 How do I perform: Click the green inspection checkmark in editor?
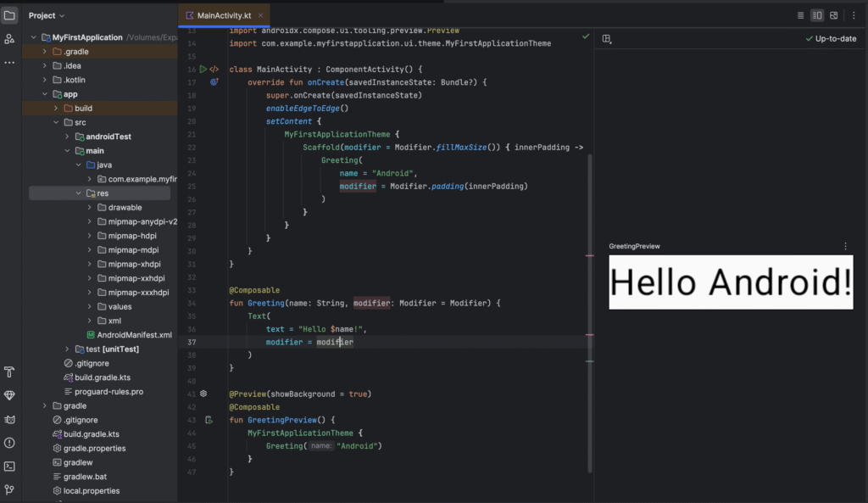tap(586, 36)
